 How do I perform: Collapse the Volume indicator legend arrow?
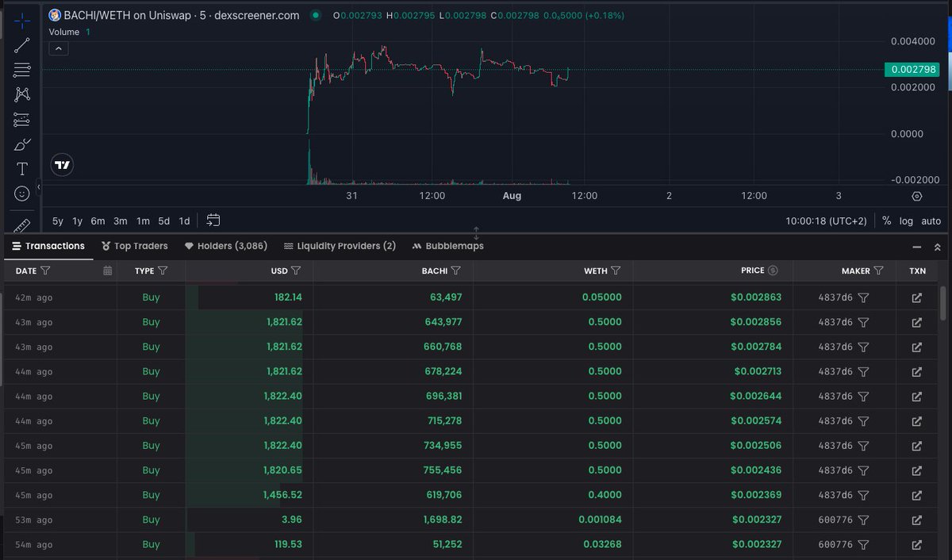(59, 48)
